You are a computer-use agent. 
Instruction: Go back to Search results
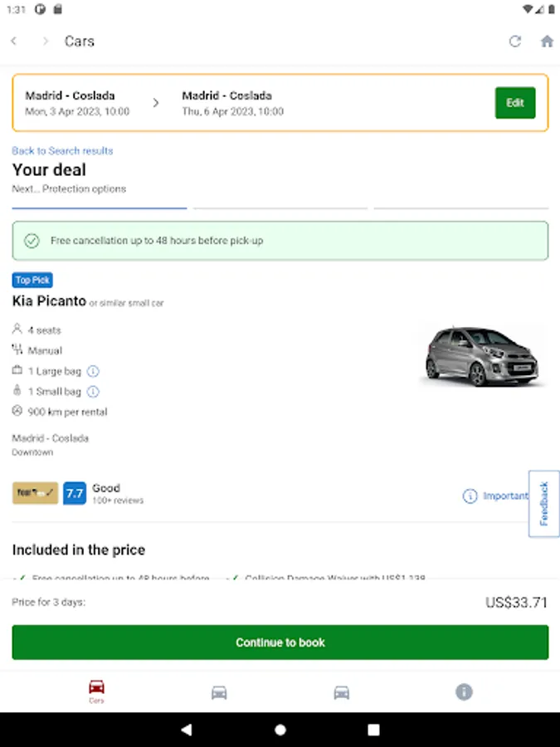pyautogui.click(x=62, y=151)
